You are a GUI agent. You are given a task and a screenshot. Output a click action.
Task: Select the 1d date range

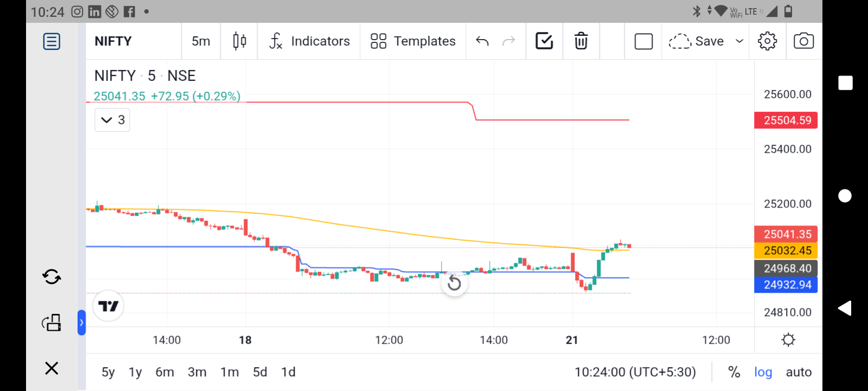click(x=288, y=372)
